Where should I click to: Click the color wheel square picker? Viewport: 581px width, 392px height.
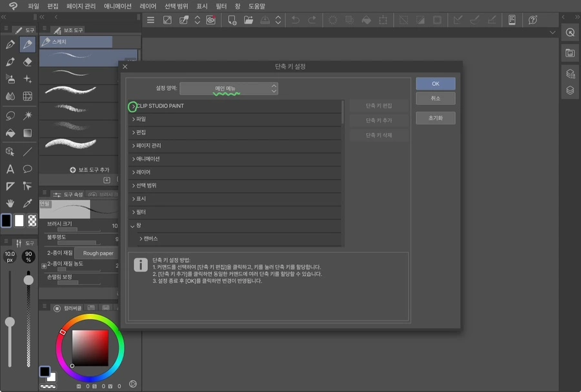[90, 348]
